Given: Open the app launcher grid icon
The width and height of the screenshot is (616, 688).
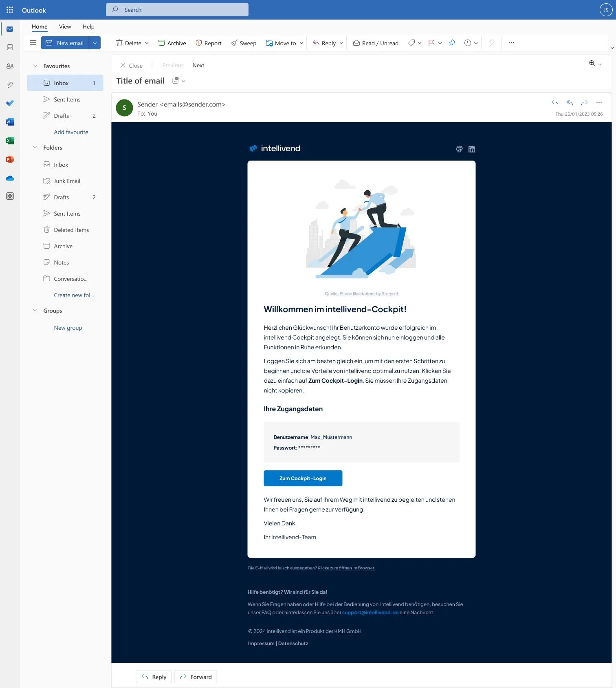Looking at the screenshot, I should pos(10,10).
